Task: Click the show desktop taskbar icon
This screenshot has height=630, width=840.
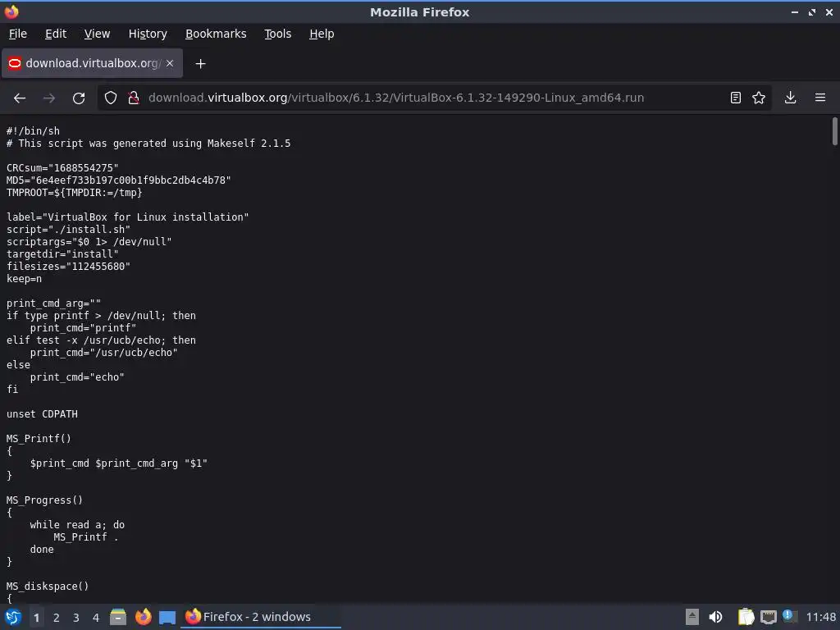Action: point(167,617)
